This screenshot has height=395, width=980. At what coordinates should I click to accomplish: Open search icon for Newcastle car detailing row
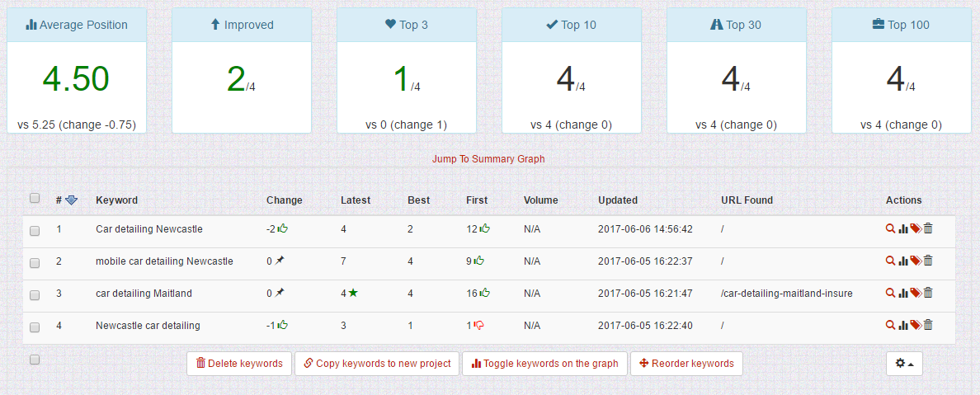[x=891, y=324]
